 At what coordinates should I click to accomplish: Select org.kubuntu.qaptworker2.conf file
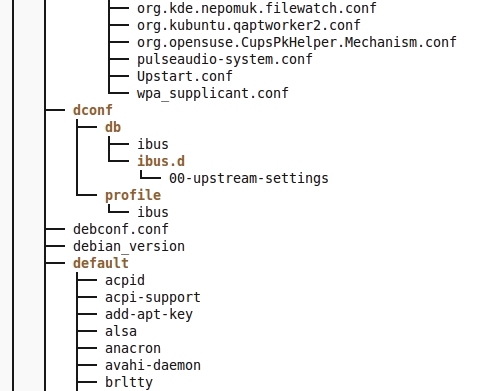tap(249, 26)
